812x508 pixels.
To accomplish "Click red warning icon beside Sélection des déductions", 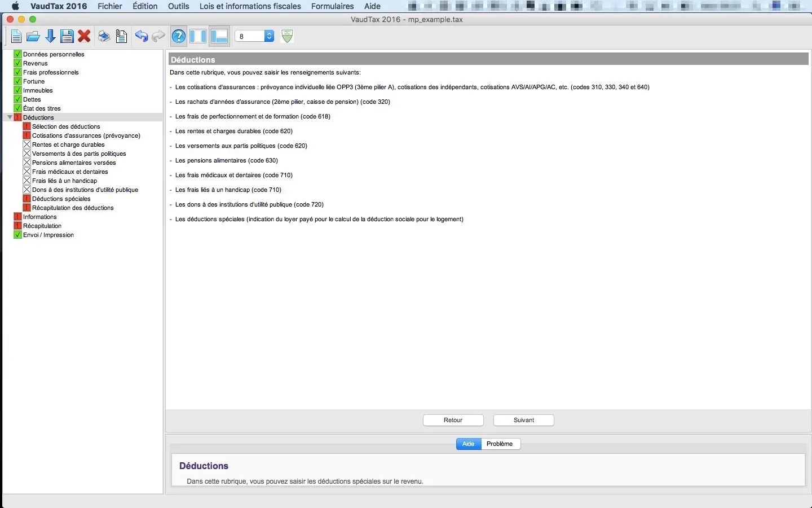I will 27,126.
